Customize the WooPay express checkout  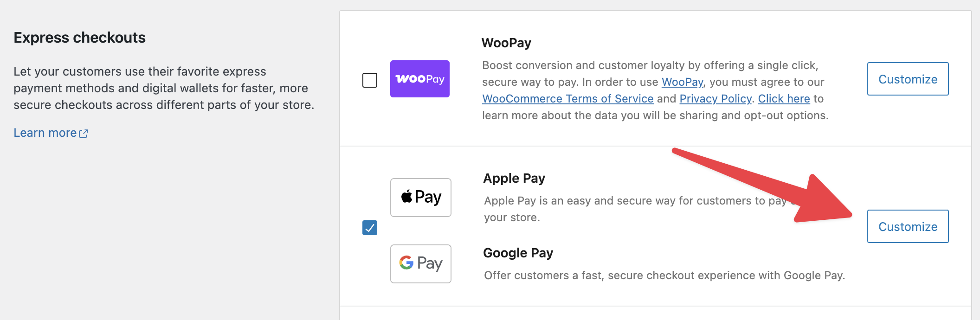[908, 79]
